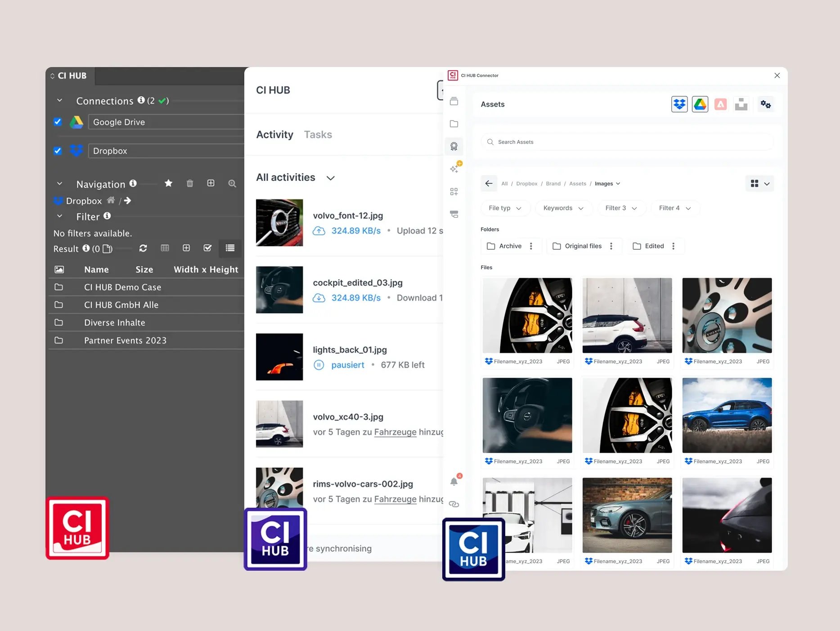
Task: Toggle the Google Drive connection checkbox
Action: pos(58,122)
